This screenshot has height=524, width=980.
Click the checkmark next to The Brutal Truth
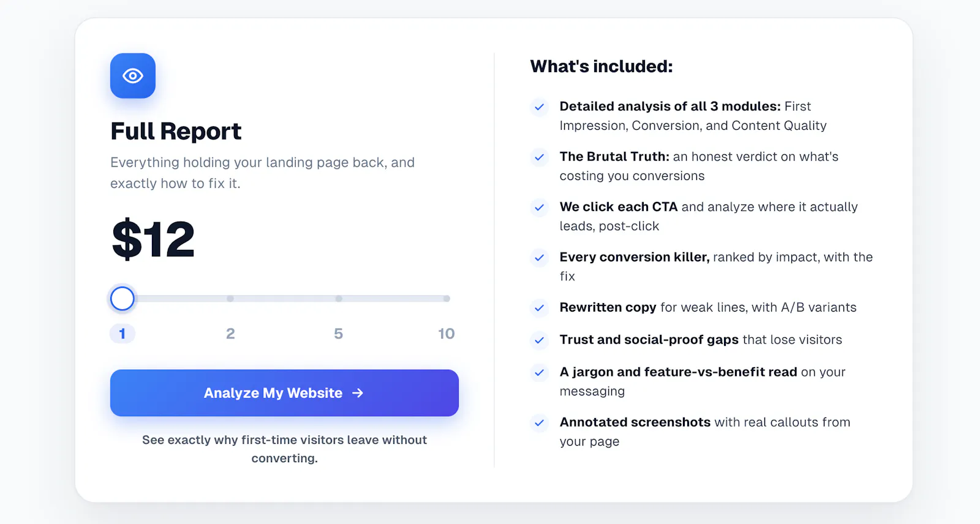[x=539, y=157]
